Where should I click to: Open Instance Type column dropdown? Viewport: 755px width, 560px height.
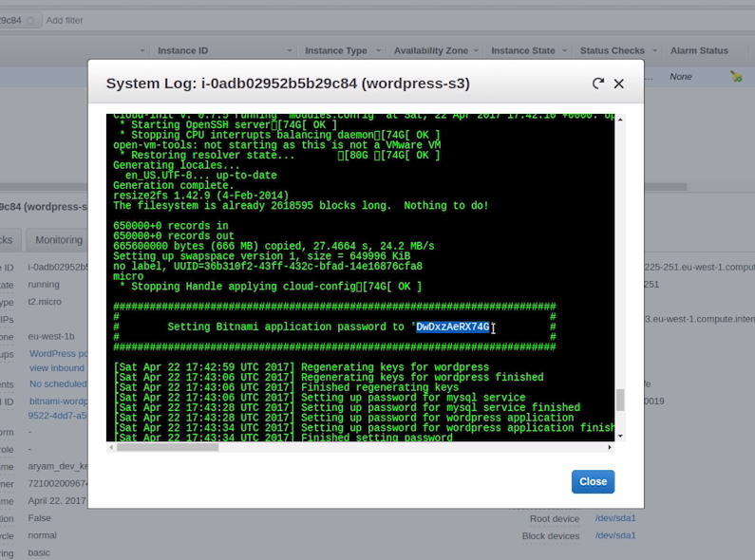point(379,50)
